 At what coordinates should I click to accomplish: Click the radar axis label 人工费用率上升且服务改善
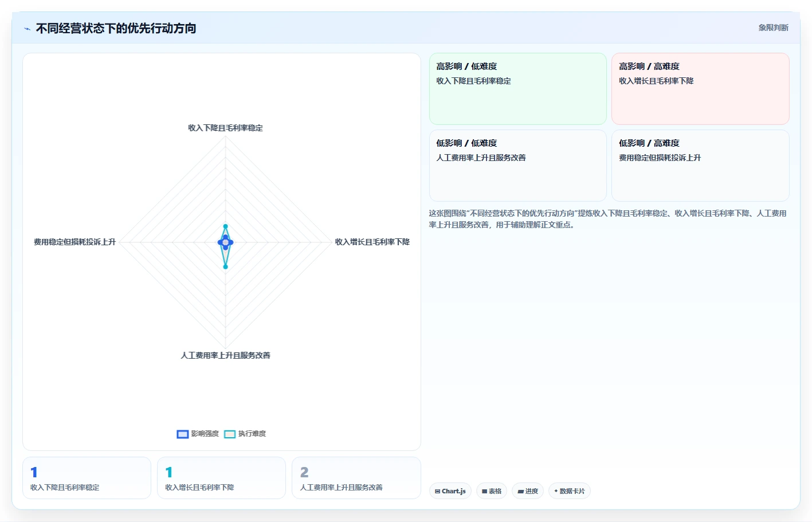pos(225,355)
